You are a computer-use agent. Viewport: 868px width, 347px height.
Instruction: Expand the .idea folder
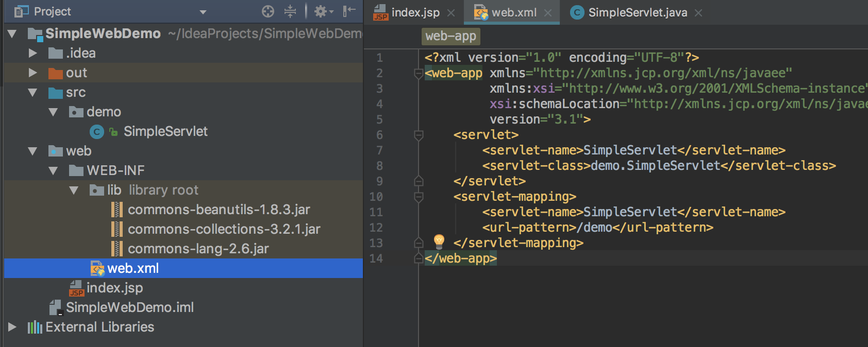(x=33, y=53)
